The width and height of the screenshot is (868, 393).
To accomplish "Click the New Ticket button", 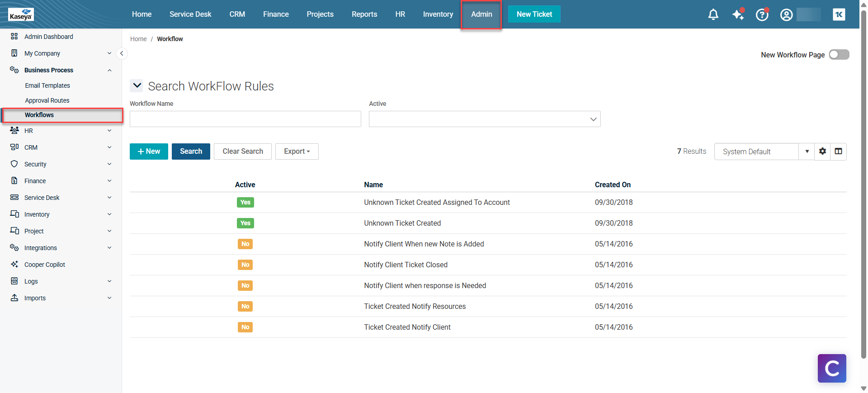I will coord(534,14).
